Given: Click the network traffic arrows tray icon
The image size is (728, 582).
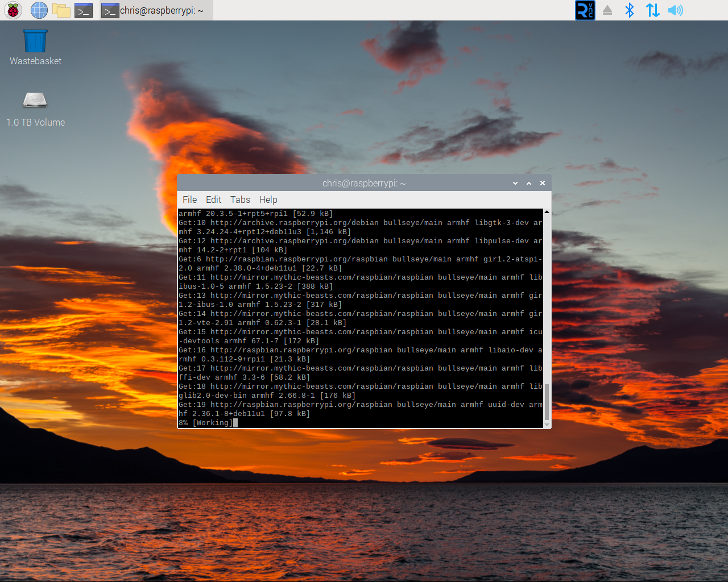Looking at the screenshot, I should pyautogui.click(x=652, y=10).
